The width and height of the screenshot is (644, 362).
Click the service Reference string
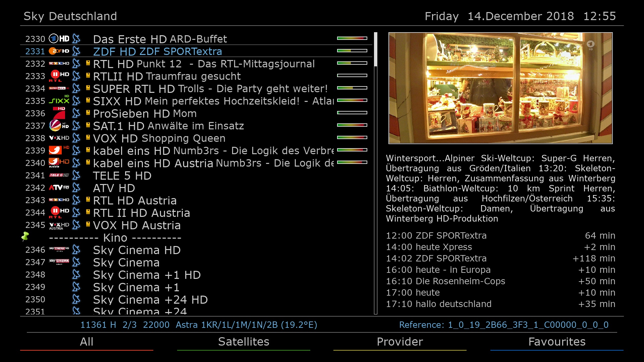pos(504,325)
